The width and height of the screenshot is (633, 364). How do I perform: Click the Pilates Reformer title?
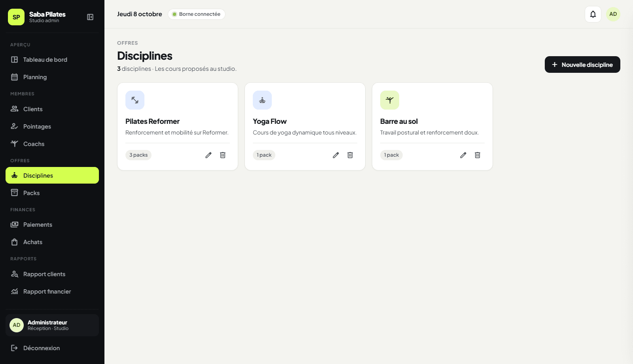pyautogui.click(x=152, y=121)
